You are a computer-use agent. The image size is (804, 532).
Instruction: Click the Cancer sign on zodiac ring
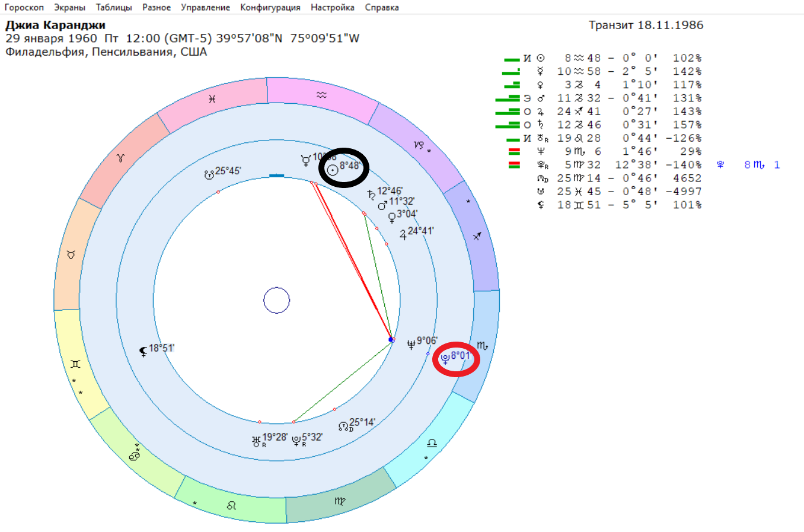pyautogui.click(x=134, y=456)
